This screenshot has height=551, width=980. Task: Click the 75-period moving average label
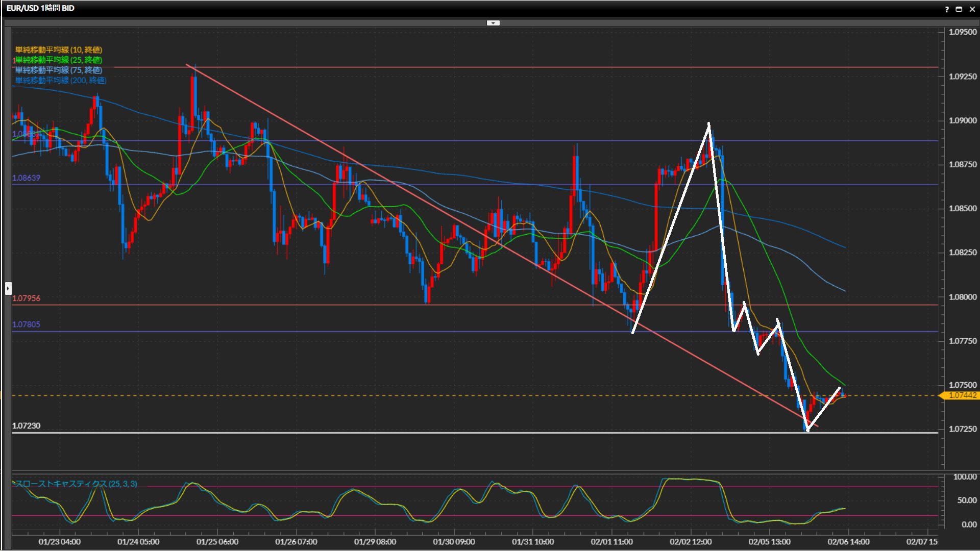coord(59,70)
